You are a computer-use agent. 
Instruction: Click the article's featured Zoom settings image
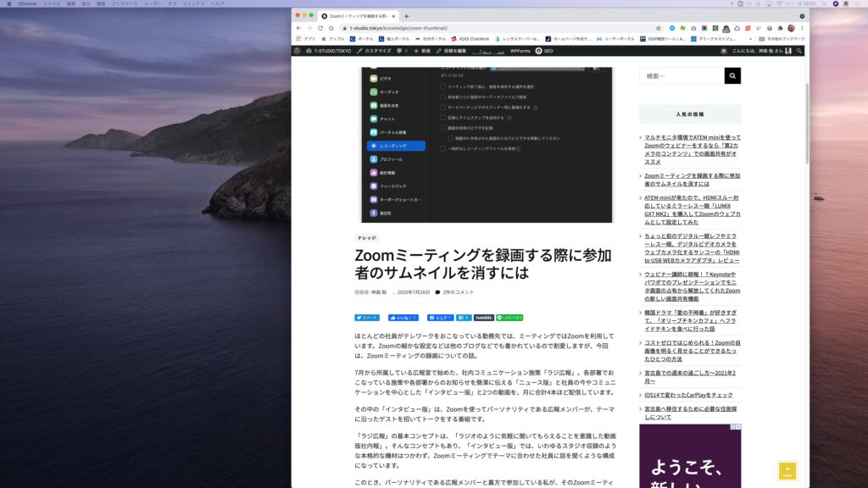(487, 145)
